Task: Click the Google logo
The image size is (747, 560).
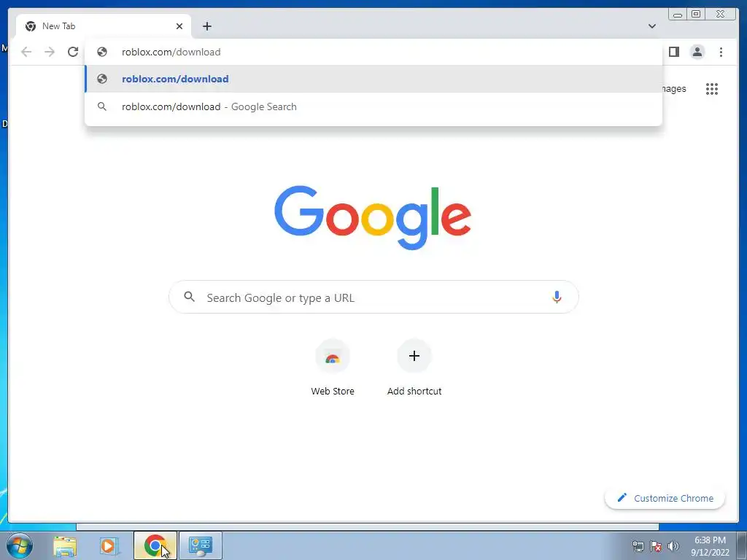Action: tap(373, 217)
